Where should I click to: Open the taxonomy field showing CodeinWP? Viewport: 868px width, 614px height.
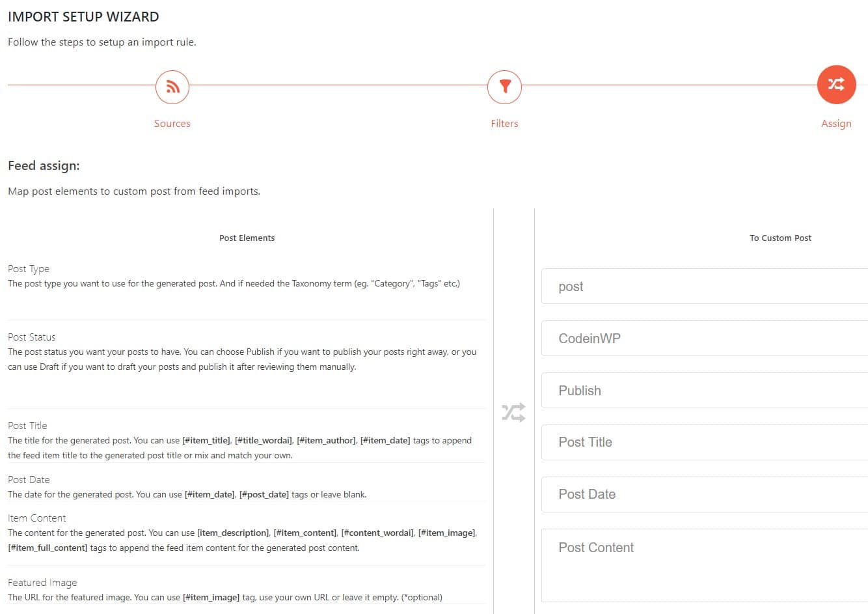703,339
